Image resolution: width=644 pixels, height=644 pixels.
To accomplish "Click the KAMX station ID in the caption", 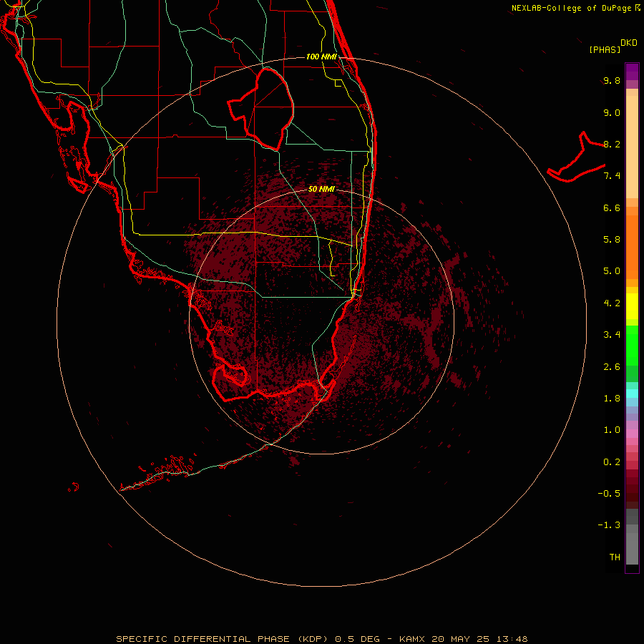I will pos(413,639).
